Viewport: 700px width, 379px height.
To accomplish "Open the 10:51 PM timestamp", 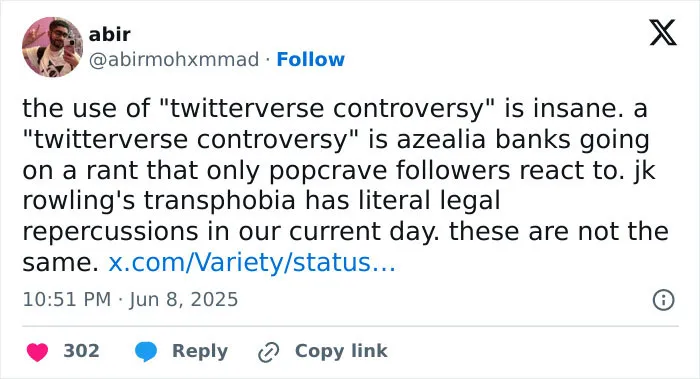I will pyautogui.click(x=67, y=299).
